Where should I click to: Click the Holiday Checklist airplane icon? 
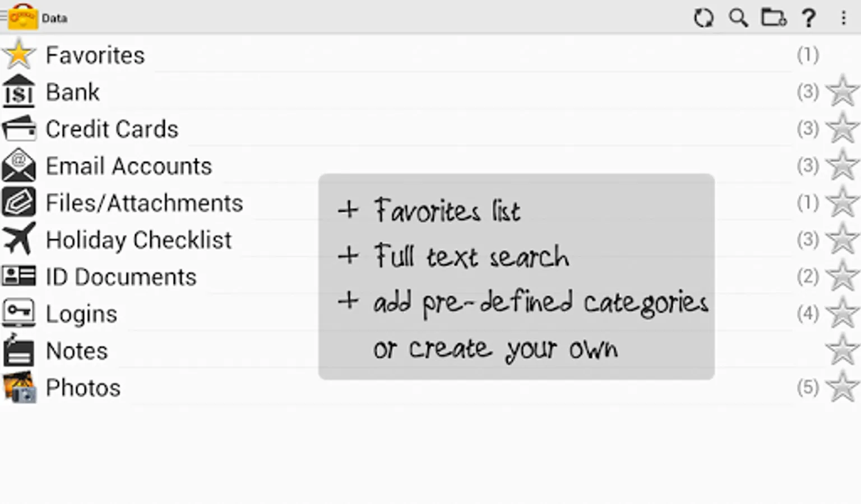click(x=18, y=239)
